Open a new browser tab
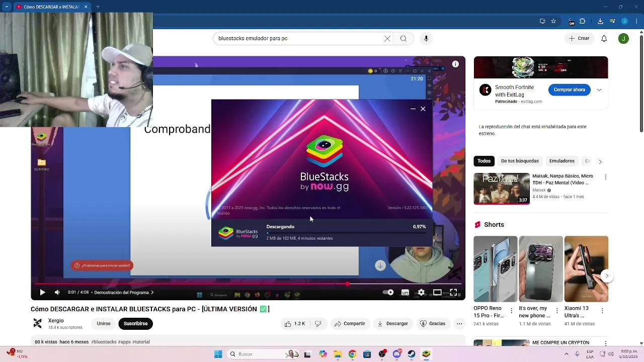The image size is (644, 362). 98,7
